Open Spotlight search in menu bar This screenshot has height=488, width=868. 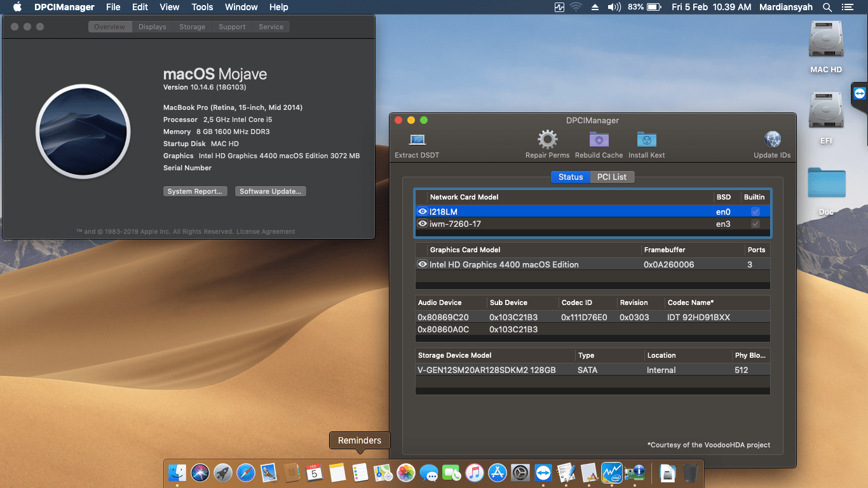click(x=827, y=7)
